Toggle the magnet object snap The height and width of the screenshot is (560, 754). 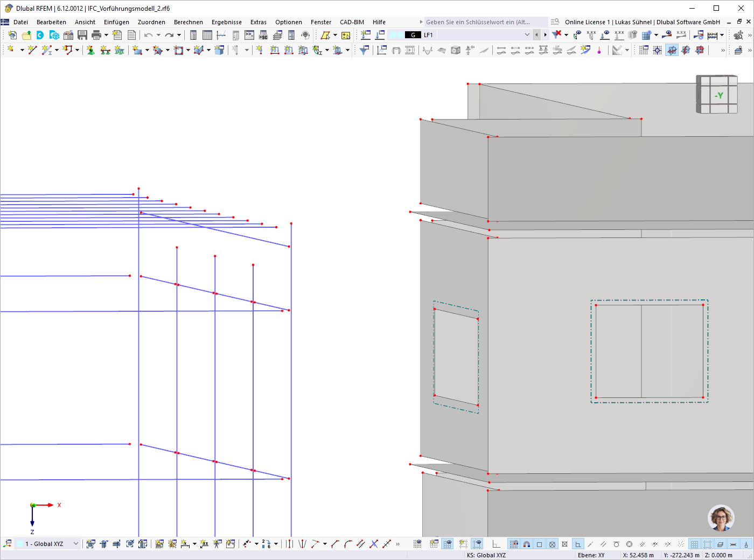coord(527,544)
